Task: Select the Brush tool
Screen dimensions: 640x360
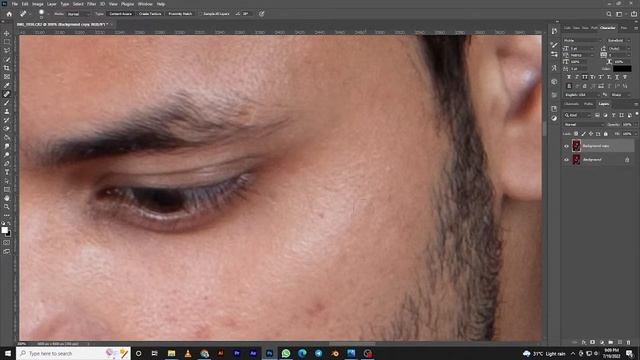Action: 7,102
